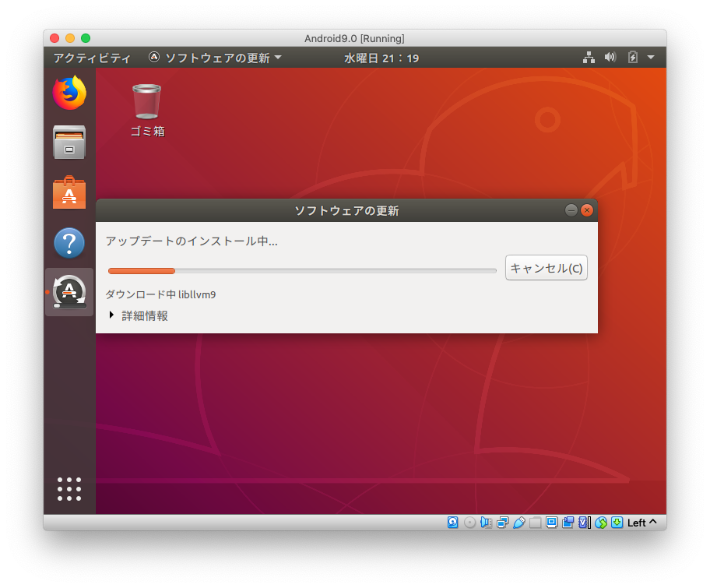Click the volume speaker icon in top bar
Image resolution: width=710 pixels, height=588 pixels.
point(610,58)
